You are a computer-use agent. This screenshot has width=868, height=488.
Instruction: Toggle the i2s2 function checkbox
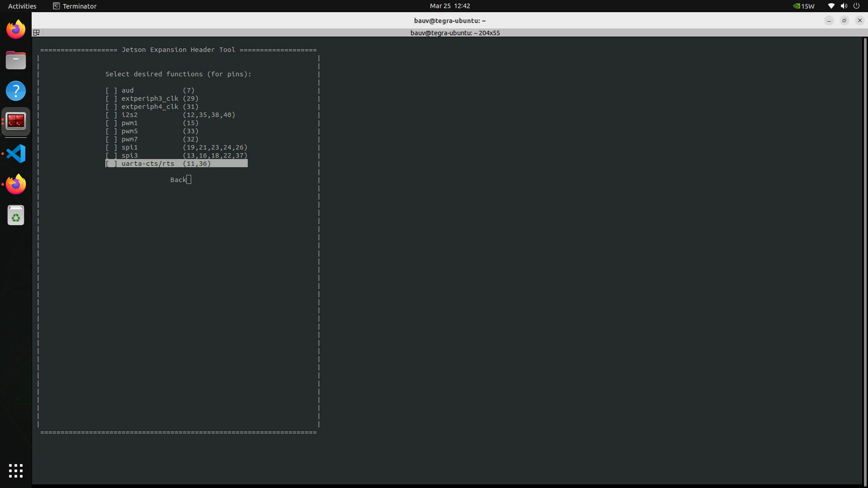(111, 115)
